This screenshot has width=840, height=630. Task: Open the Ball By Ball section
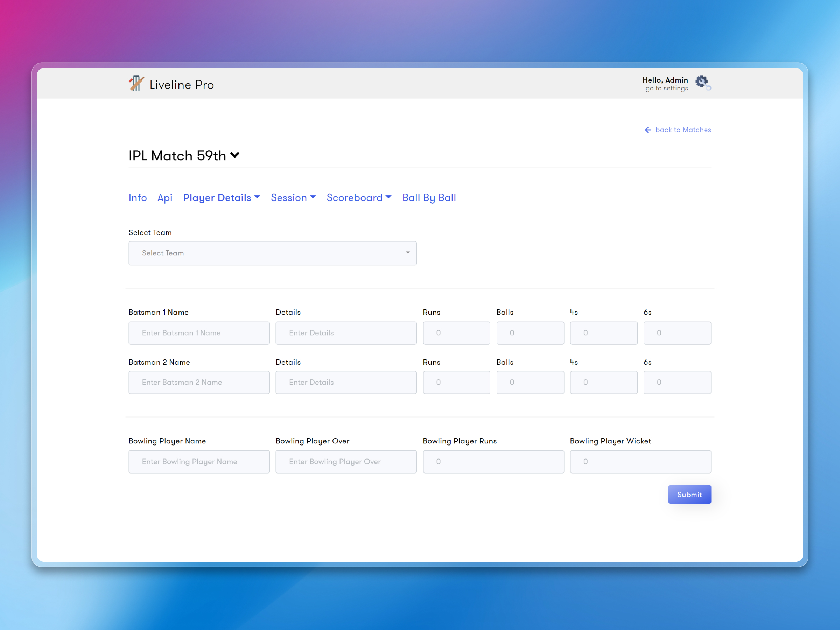pos(429,197)
